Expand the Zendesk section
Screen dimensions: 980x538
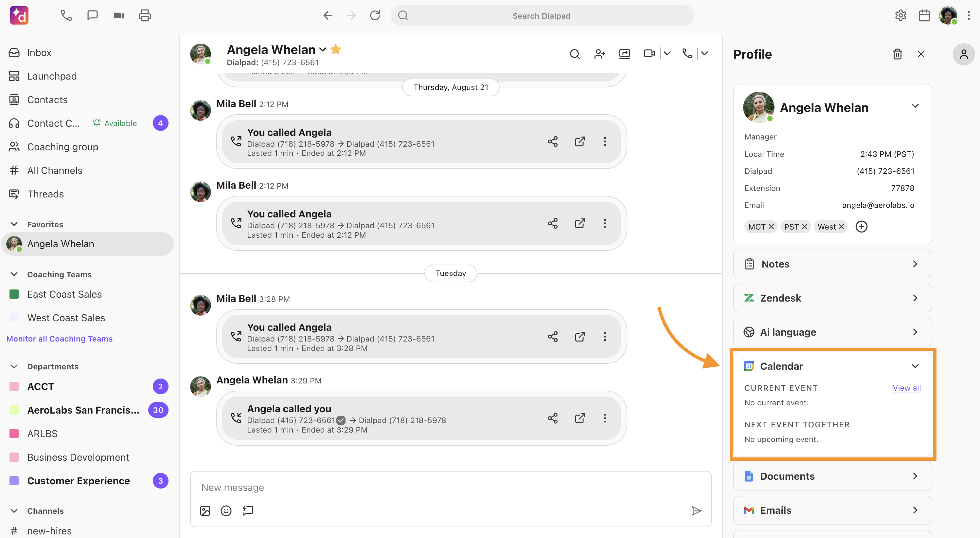[832, 298]
